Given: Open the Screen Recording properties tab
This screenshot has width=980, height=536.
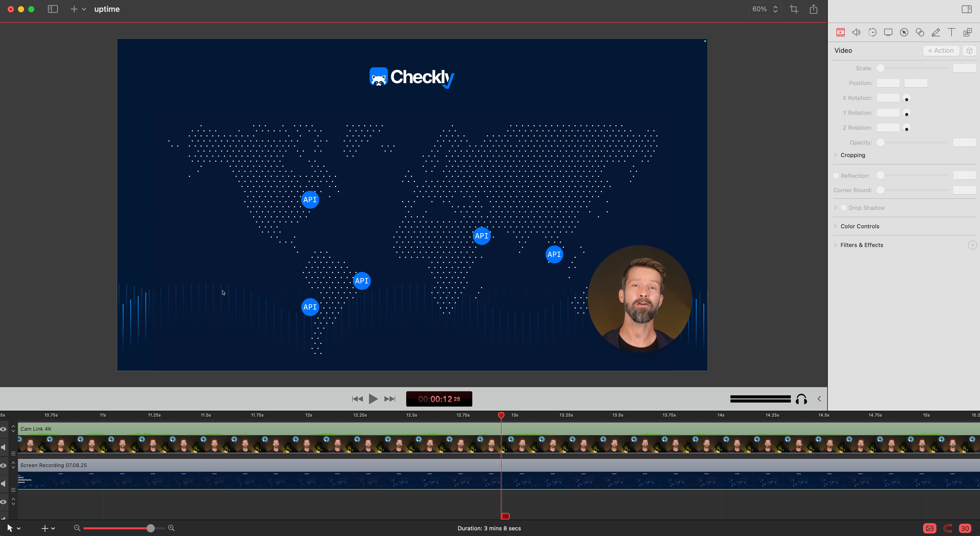Looking at the screenshot, I should pyautogui.click(x=888, y=32).
